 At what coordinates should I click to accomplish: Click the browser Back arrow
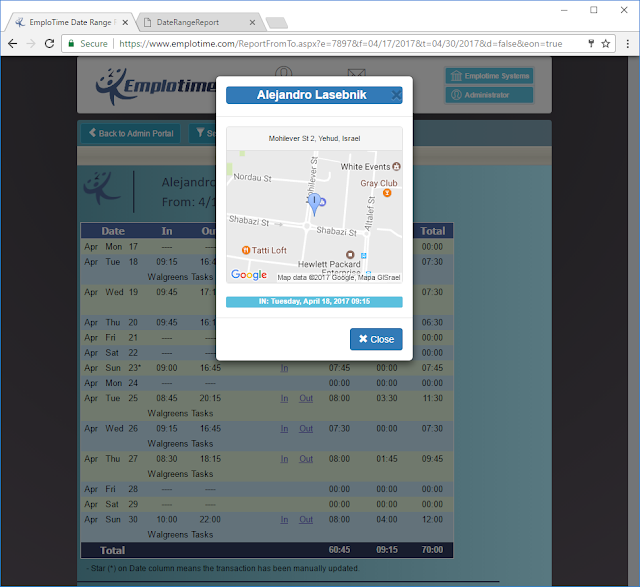click(13, 44)
